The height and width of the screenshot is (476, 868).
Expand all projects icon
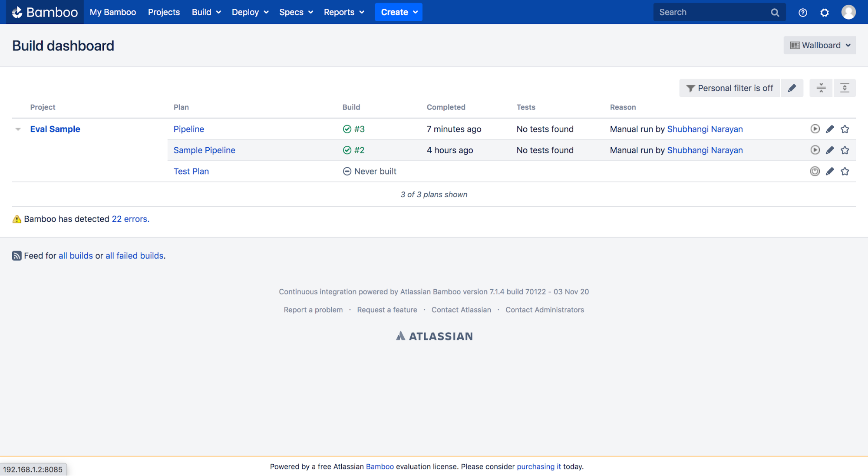844,88
